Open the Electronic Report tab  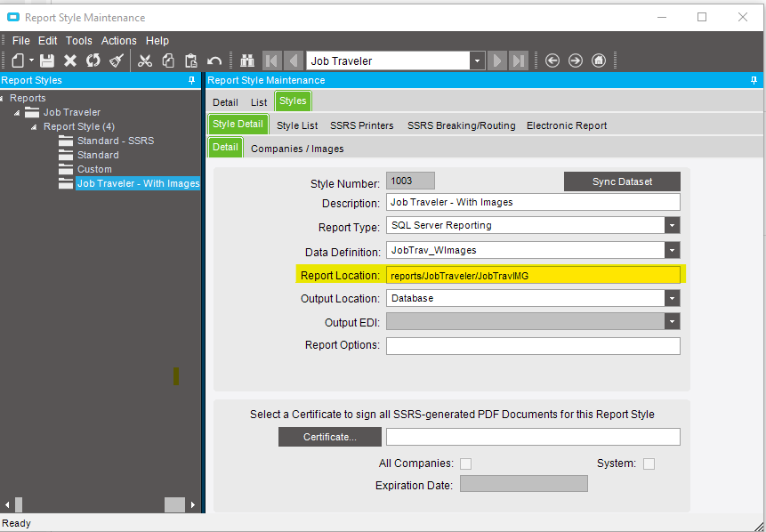pyautogui.click(x=567, y=125)
